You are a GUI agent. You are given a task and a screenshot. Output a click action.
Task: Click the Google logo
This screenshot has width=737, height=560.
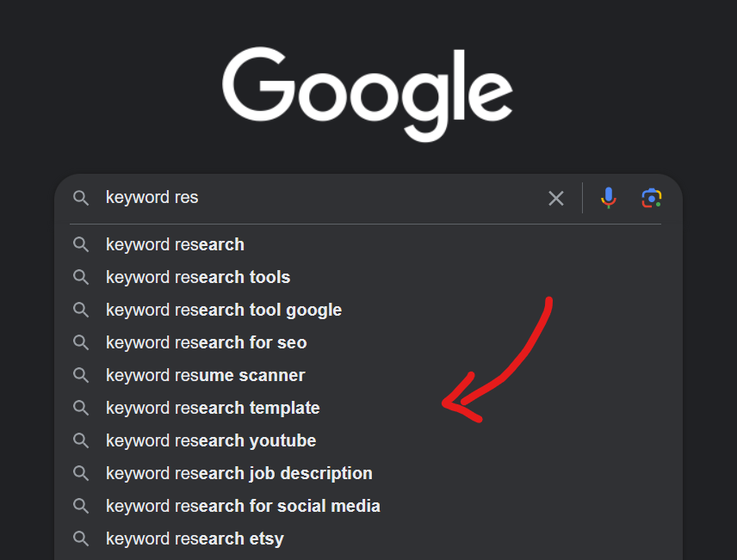[x=367, y=94]
